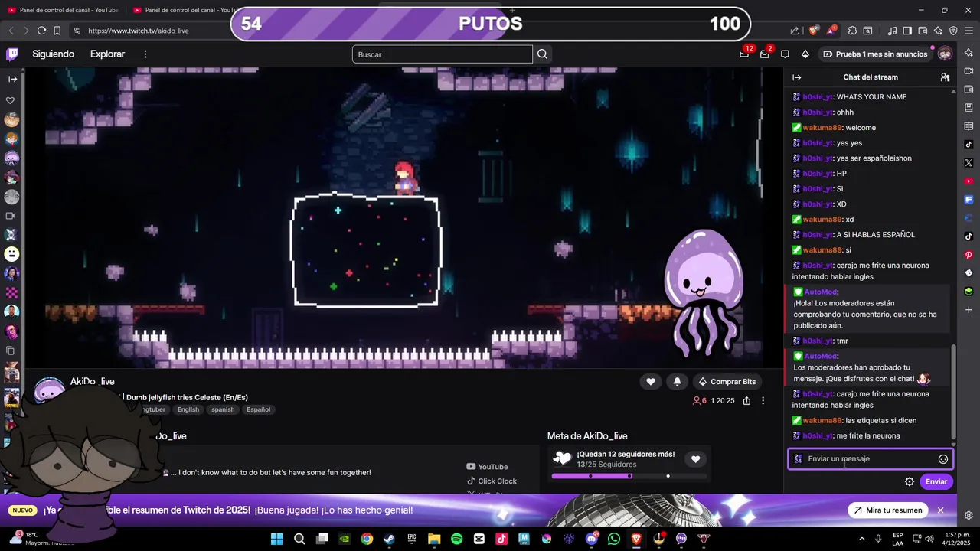Click the heart in the follower goal card
Viewport: 980px width, 551px height.
click(695, 459)
